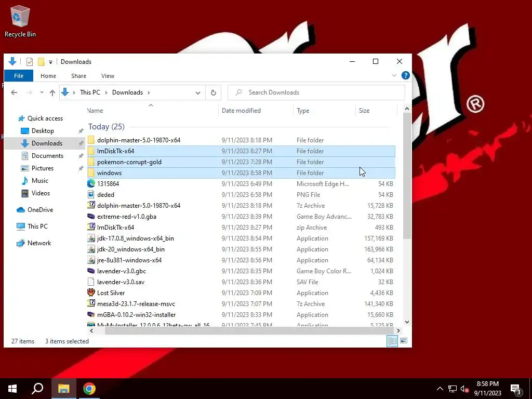Switch to the Share ribbon tab
532x399 pixels.
(x=79, y=76)
